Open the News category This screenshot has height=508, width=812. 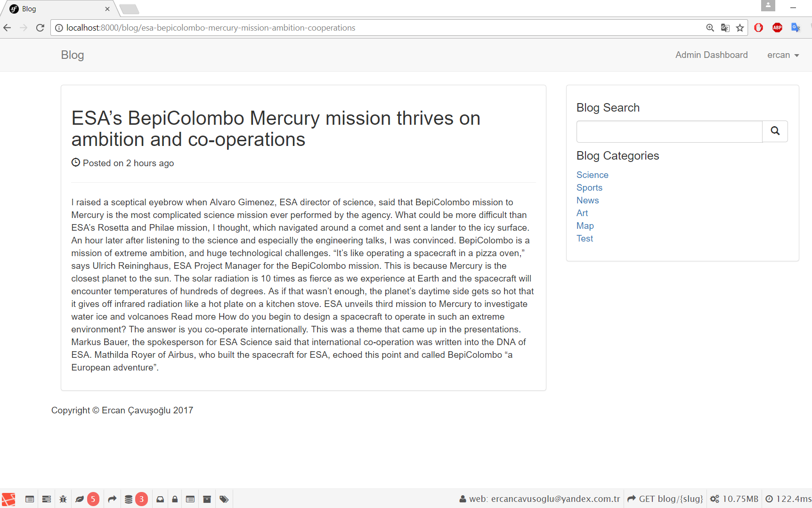tap(587, 200)
